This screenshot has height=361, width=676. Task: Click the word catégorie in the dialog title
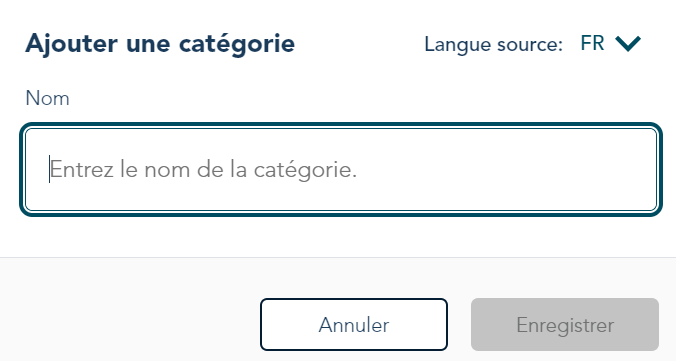237,45
